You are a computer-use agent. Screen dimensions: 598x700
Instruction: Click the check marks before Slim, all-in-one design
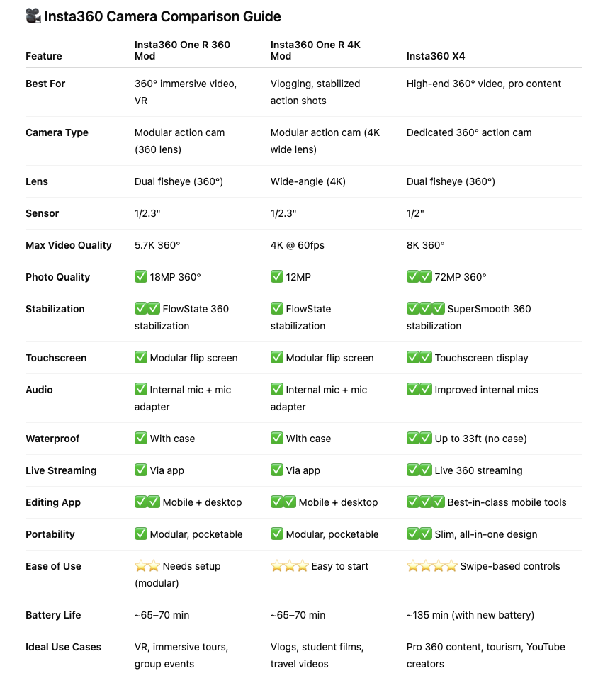[419, 534]
